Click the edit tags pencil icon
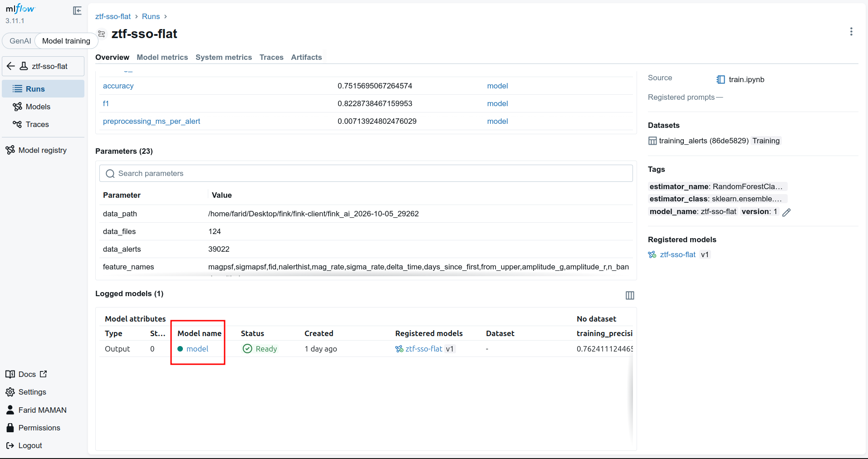The height and width of the screenshot is (459, 868). tap(786, 212)
